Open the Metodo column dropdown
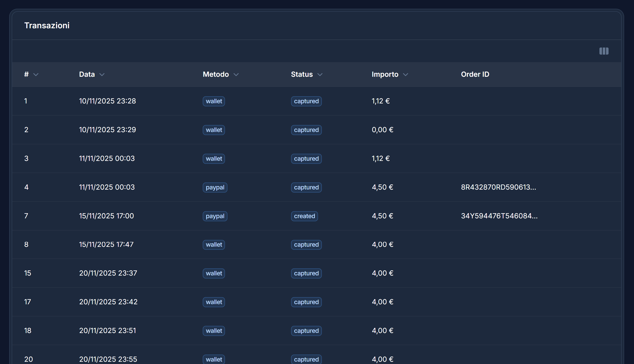This screenshot has width=634, height=364. tap(236, 75)
